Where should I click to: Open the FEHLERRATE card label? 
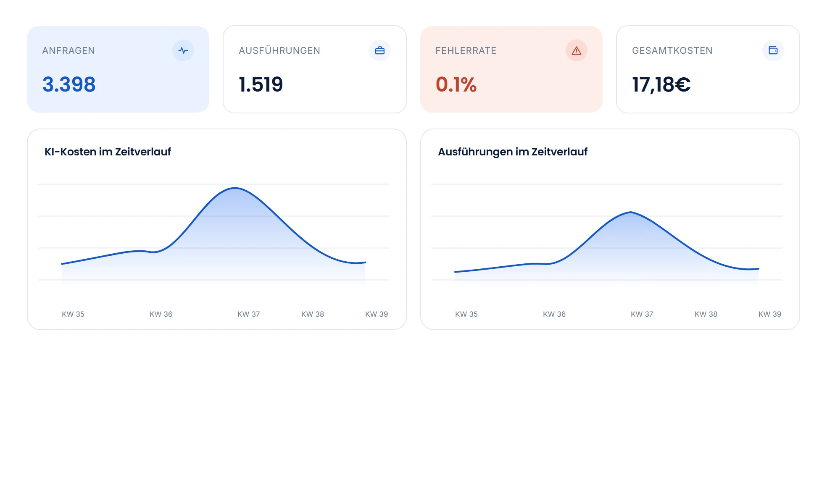tap(466, 50)
